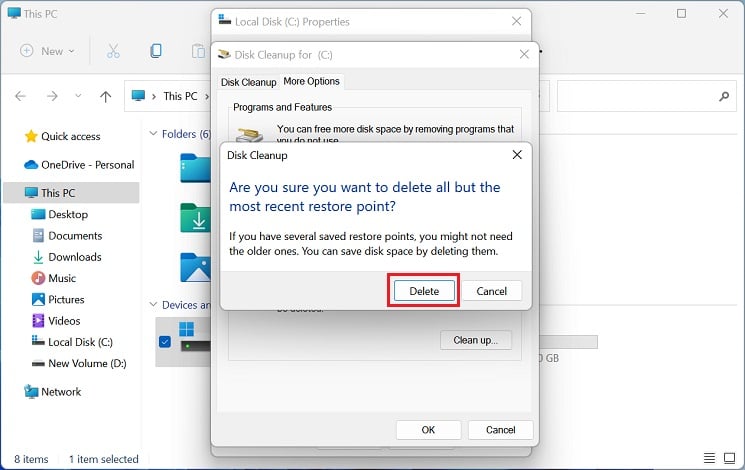Collapse the Devices and drives group

(153, 304)
